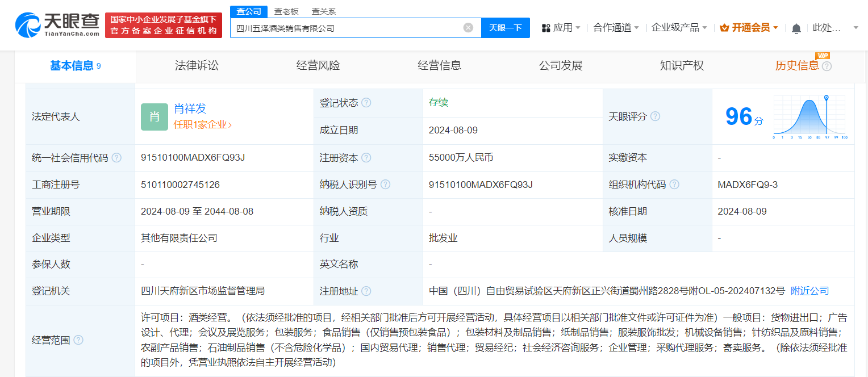
Task: Click the 天眼一下 search button
Action: pos(505,27)
